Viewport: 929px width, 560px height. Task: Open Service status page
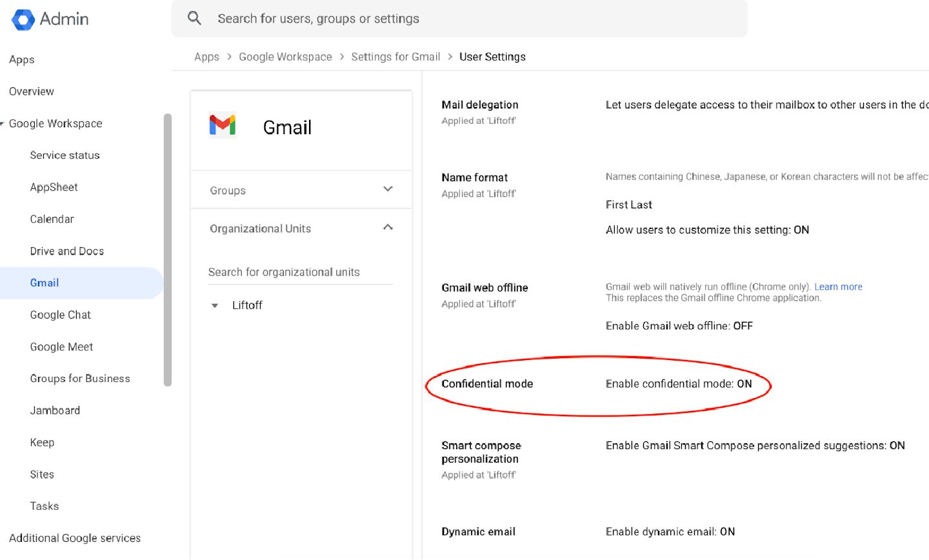click(65, 155)
